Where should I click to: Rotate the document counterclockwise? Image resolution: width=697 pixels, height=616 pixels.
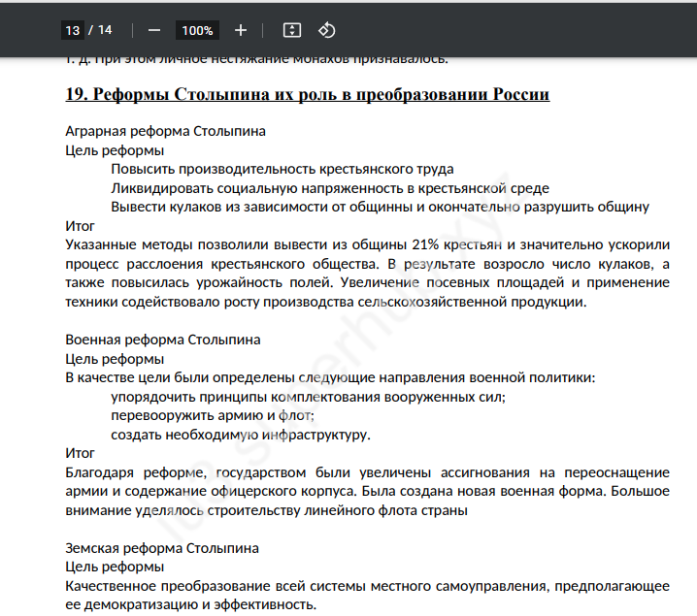pos(327,30)
